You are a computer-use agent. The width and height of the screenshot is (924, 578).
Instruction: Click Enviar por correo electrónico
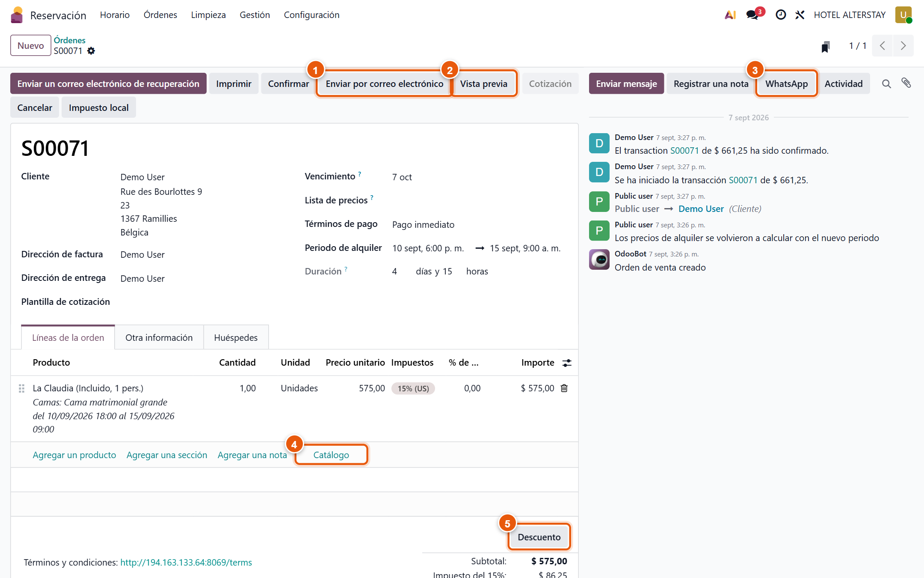coord(384,83)
